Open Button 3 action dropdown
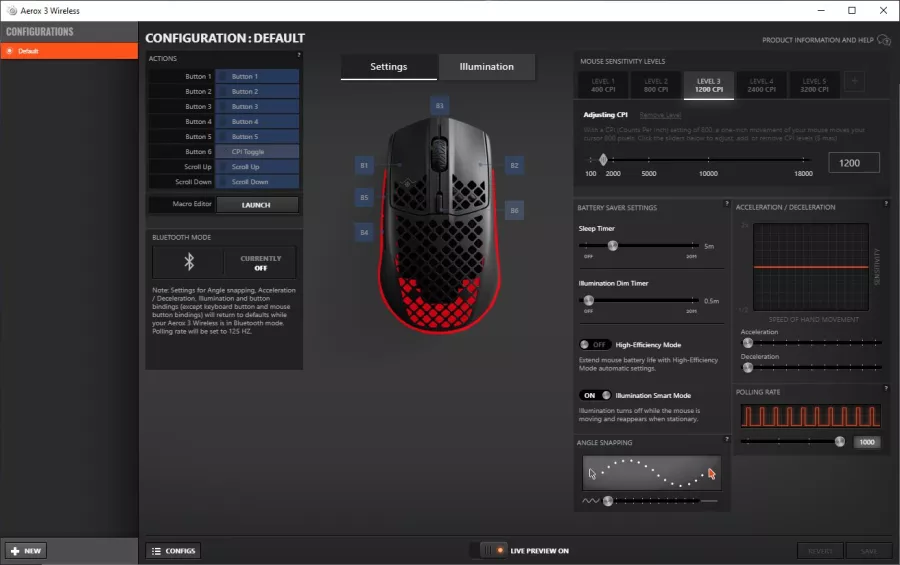Image resolution: width=900 pixels, height=565 pixels. tap(257, 106)
